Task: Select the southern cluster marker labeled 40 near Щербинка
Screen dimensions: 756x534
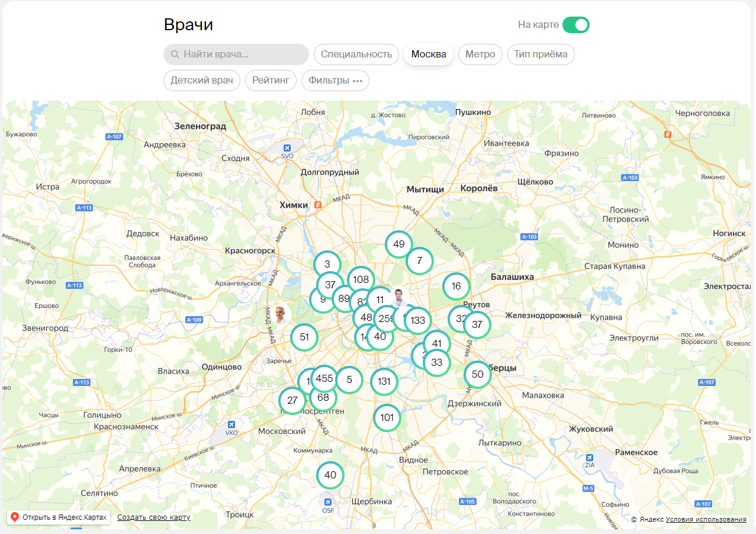Action: tap(330, 475)
